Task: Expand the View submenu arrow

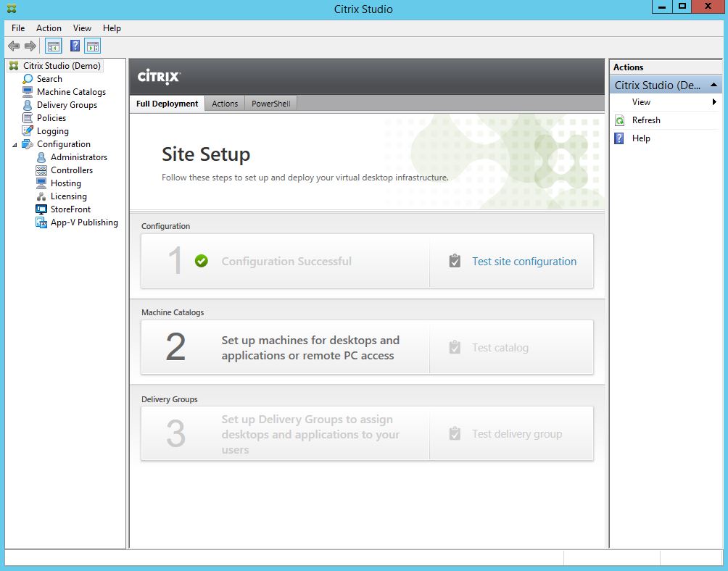Action: click(x=714, y=102)
